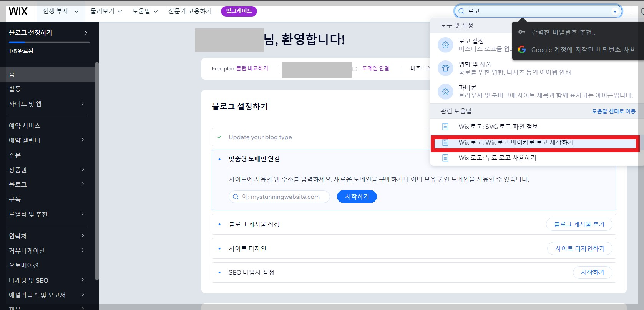Image resolution: width=644 pixels, height=310 pixels.
Task: Open the 인생 부자 site dropdown
Action: [x=61, y=11]
